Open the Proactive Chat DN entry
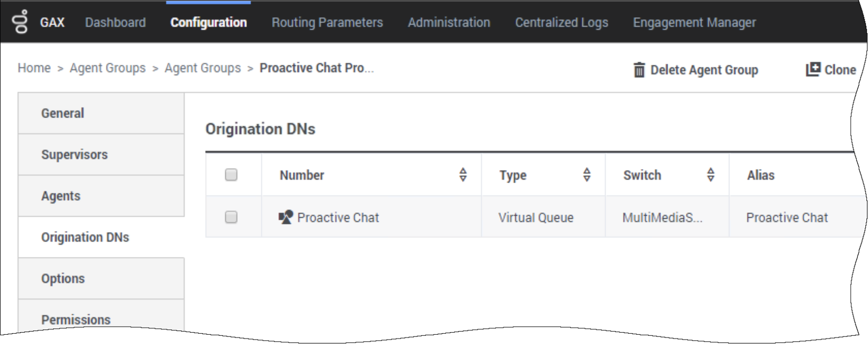This screenshot has width=868, height=344. point(338,218)
